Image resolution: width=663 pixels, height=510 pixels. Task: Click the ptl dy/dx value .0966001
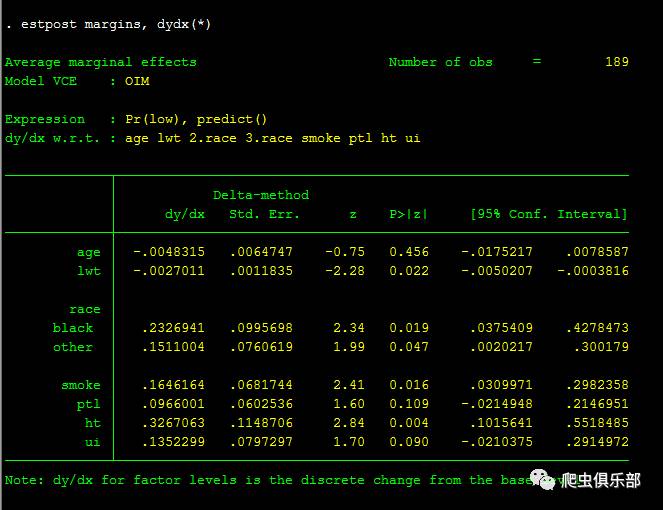click(x=173, y=404)
